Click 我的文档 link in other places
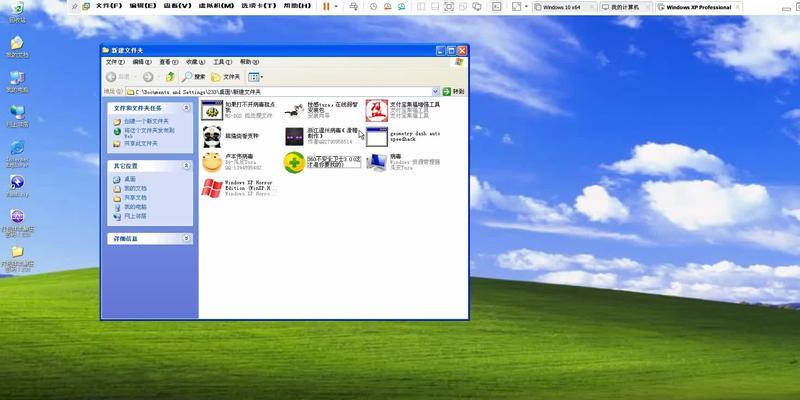The width and height of the screenshot is (800, 400). pos(135,188)
